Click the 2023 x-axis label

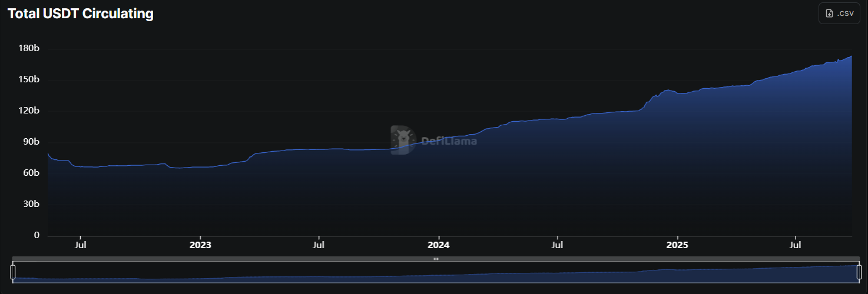coord(200,244)
